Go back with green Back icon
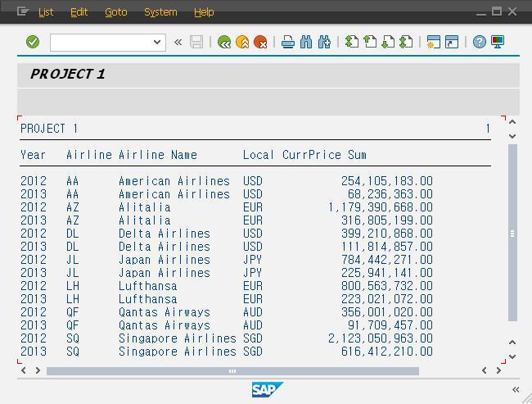 (x=224, y=42)
